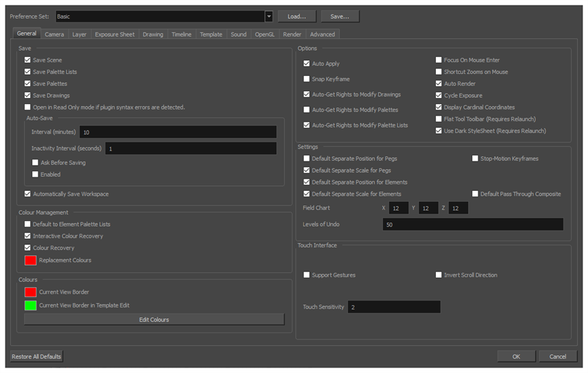Image resolution: width=588 pixels, height=373 pixels.
Task: Enable Invert Scroll Direction checkbox
Action: click(439, 275)
